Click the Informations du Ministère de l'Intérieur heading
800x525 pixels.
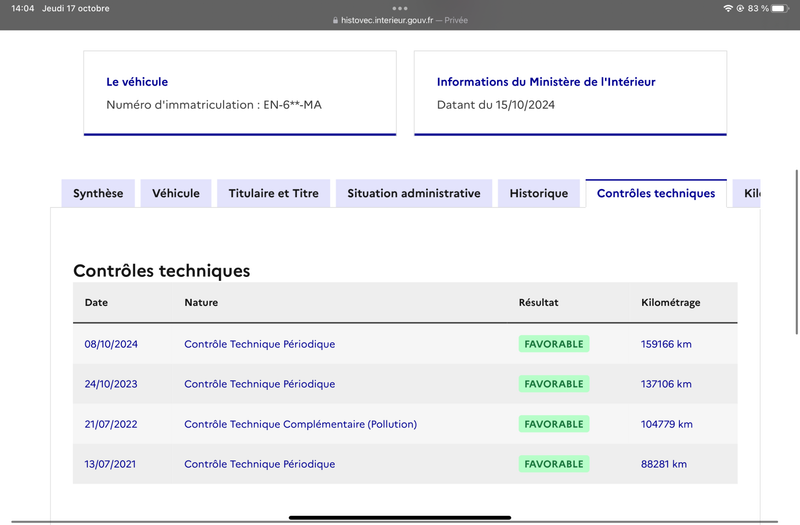coord(546,82)
